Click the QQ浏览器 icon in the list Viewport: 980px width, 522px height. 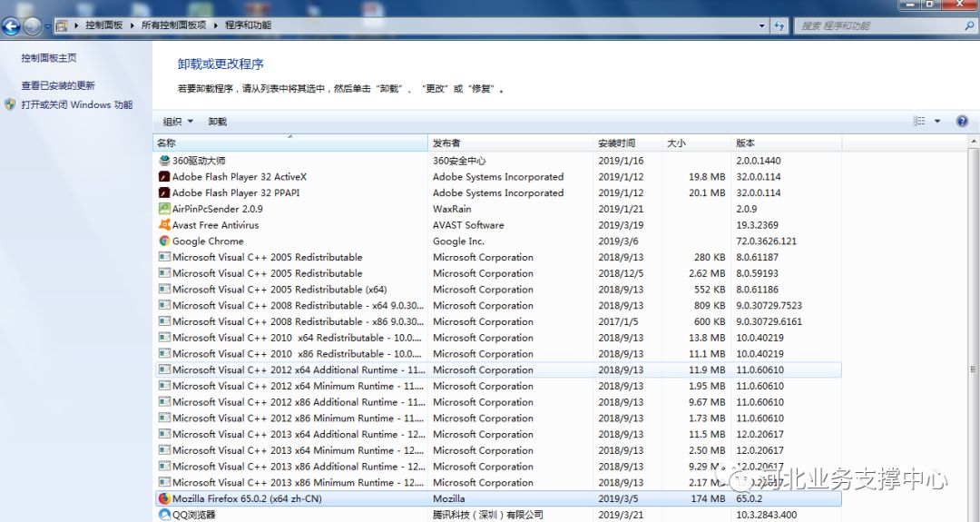(x=164, y=515)
